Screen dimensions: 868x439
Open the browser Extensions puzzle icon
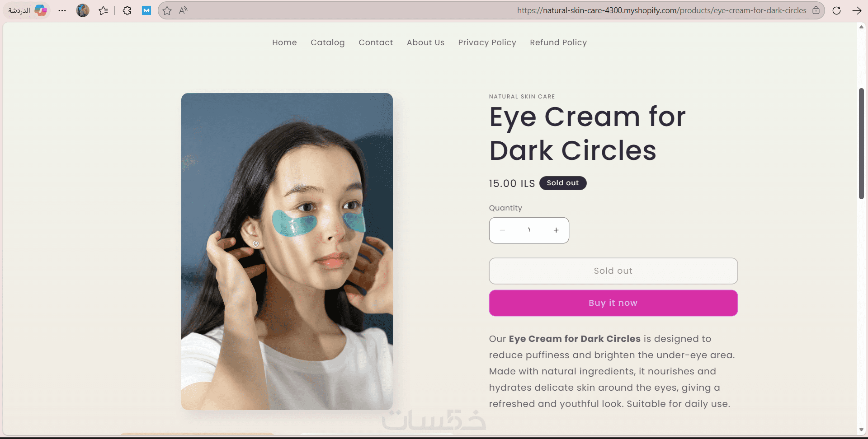click(127, 10)
